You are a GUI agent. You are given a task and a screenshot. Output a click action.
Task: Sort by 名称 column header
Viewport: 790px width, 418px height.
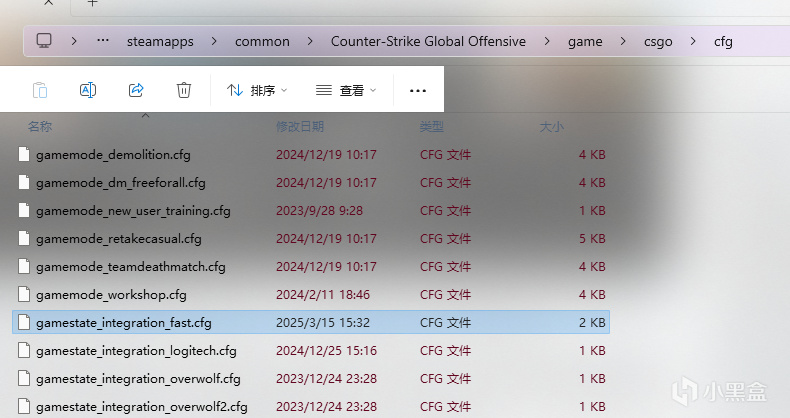[40, 126]
